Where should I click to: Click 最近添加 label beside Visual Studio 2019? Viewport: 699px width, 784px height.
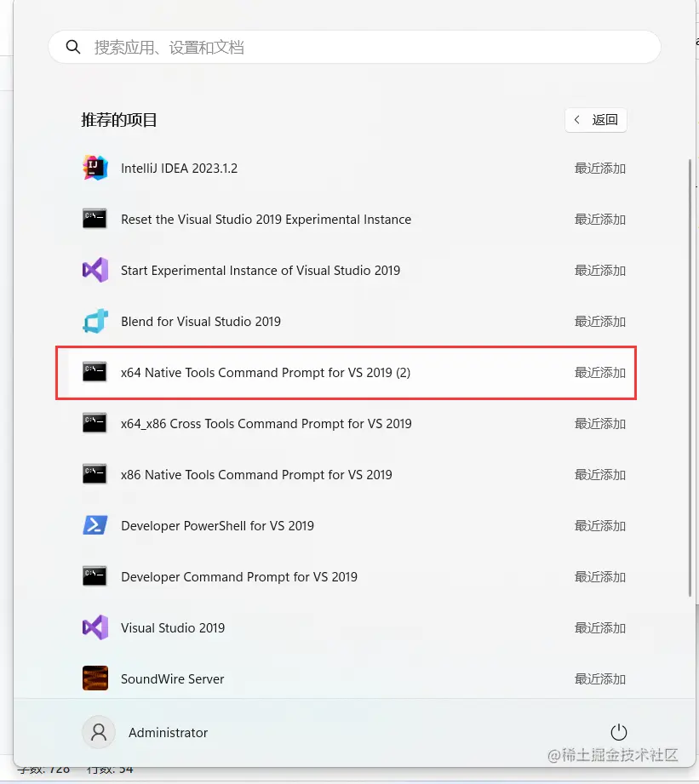click(600, 628)
